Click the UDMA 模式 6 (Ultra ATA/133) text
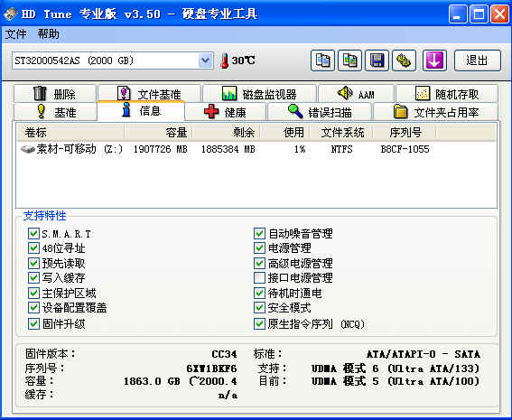512x420 pixels. 396,369
